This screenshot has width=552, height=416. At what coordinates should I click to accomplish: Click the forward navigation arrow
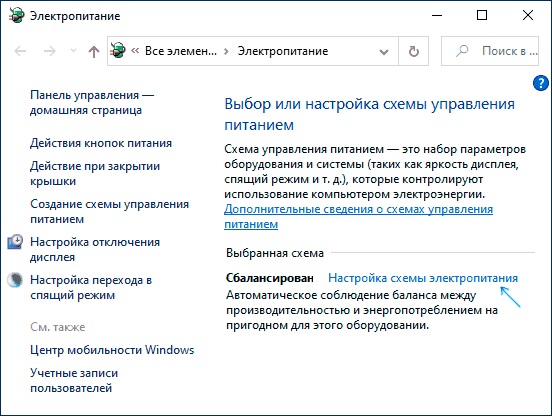[50, 51]
